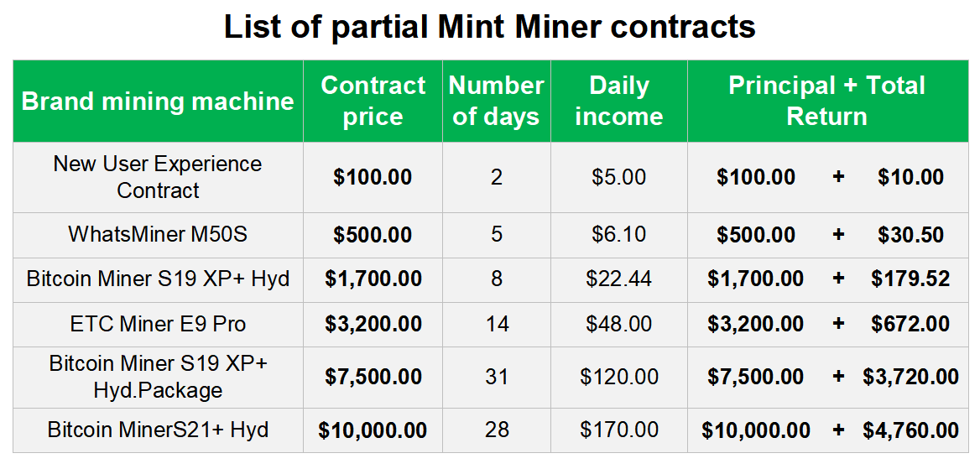Click the "Daily income" column header
The width and height of the screenshot is (980, 469).
[x=618, y=101]
